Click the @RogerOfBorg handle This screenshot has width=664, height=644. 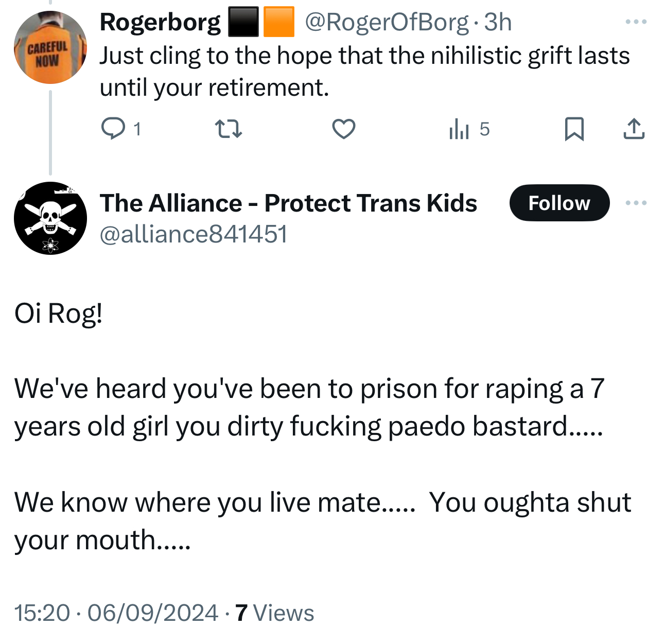coord(387,22)
